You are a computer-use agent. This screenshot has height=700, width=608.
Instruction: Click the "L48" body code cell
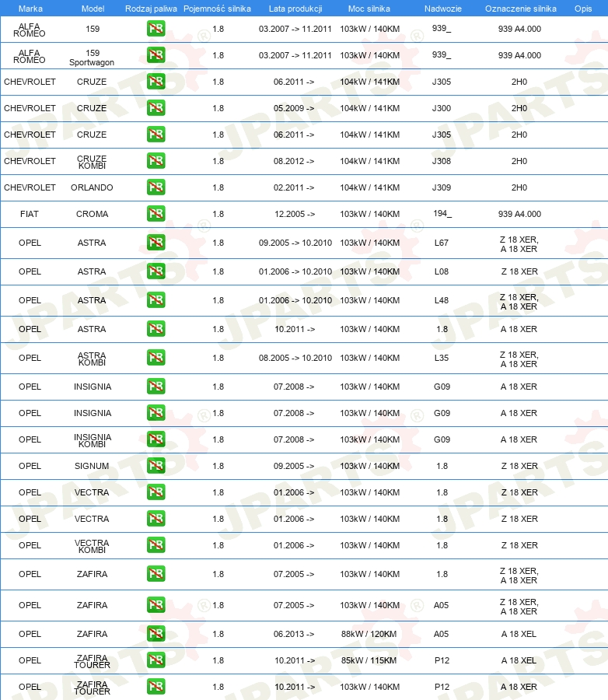tap(442, 300)
